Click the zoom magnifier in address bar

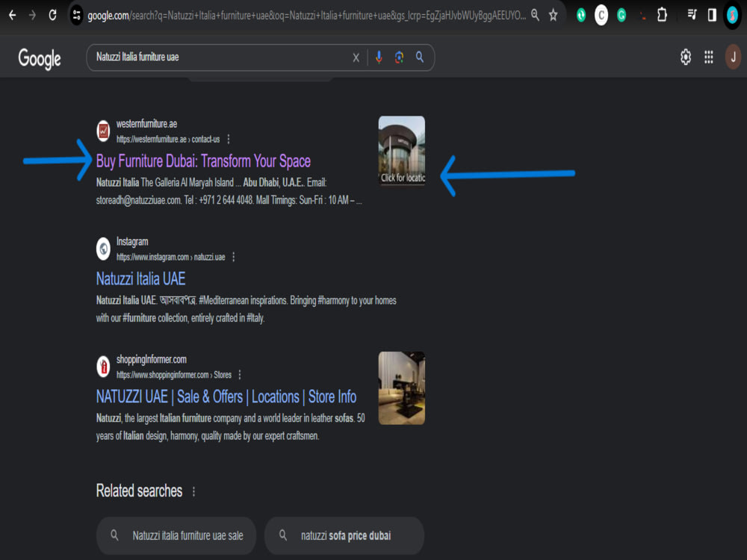(536, 15)
